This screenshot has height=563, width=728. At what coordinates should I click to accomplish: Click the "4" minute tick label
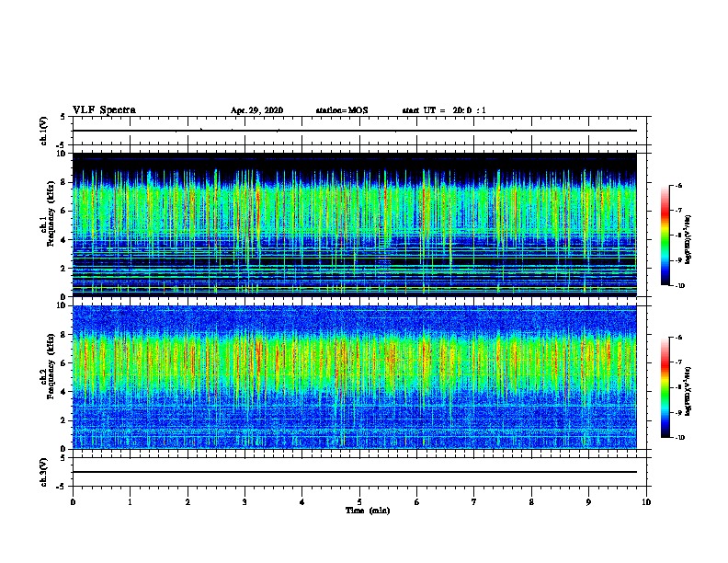pos(302,502)
